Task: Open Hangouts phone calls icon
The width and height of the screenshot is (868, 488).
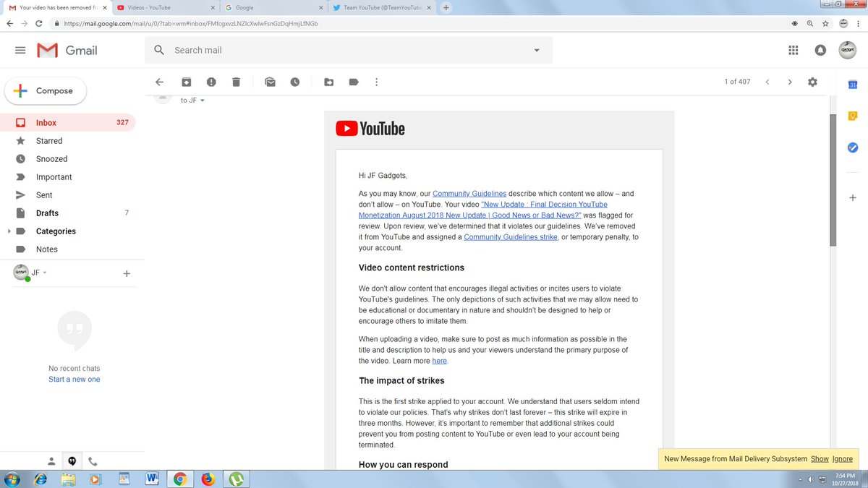Action: [x=93, y=461]
